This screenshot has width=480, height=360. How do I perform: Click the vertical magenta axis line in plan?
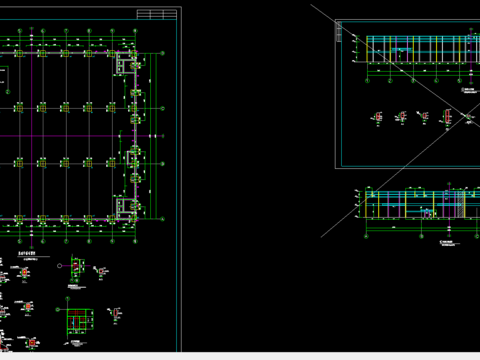click(x=32, y=138)
